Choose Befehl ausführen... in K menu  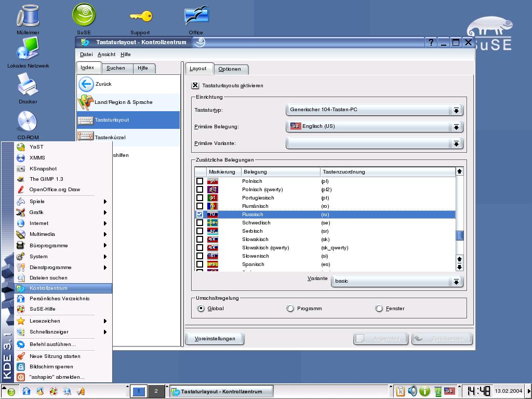click(63, 344)
